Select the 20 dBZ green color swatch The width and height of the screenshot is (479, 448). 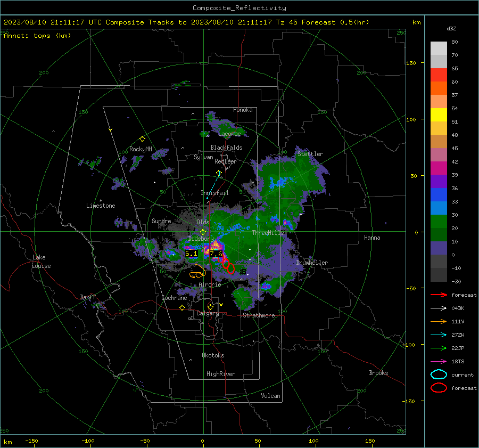click(x=439, y=221)
